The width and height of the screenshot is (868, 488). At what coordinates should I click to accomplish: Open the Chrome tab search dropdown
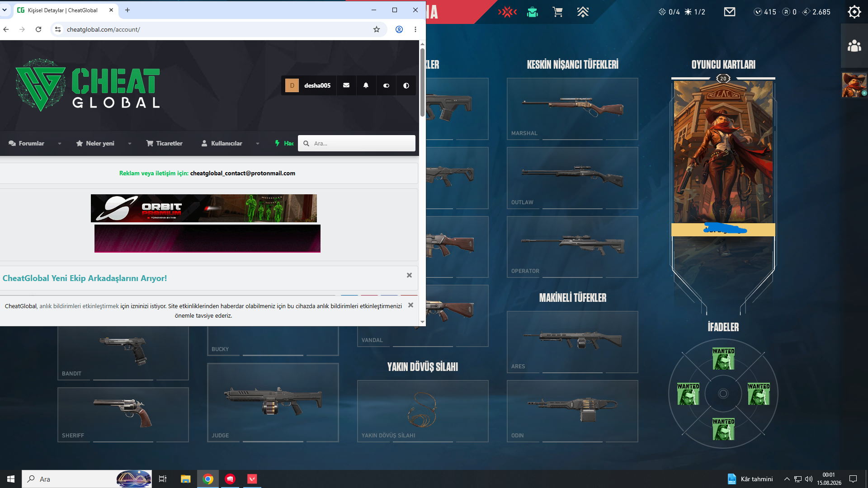(5, 10)
